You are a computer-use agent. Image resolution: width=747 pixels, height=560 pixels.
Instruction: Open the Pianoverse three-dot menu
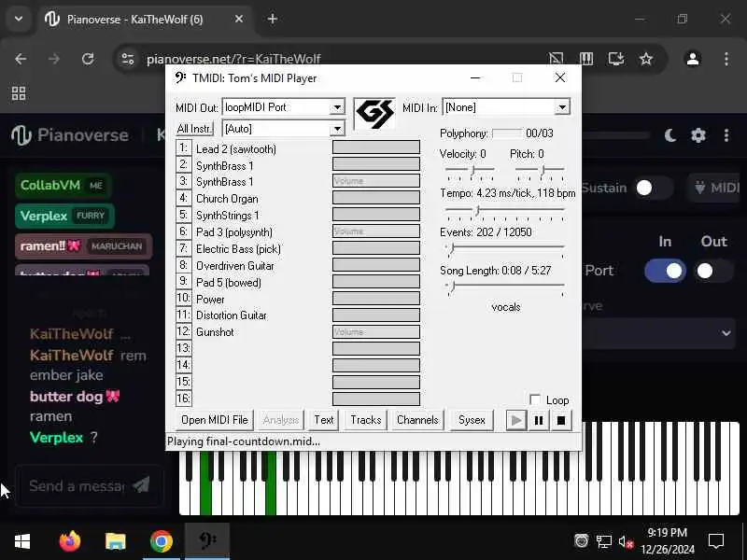(x=726, y=135)
